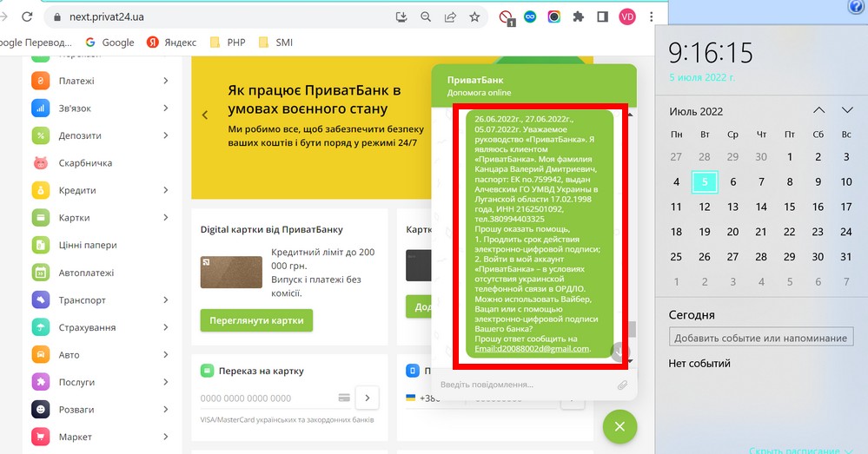Open the extensions puzzle icon
Image resolution: width=868 pixels, height=454 pixels.
[x=578, y=17]
